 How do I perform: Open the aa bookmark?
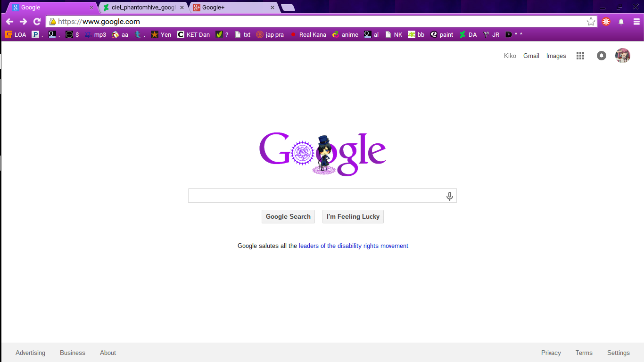pos(120,34)
